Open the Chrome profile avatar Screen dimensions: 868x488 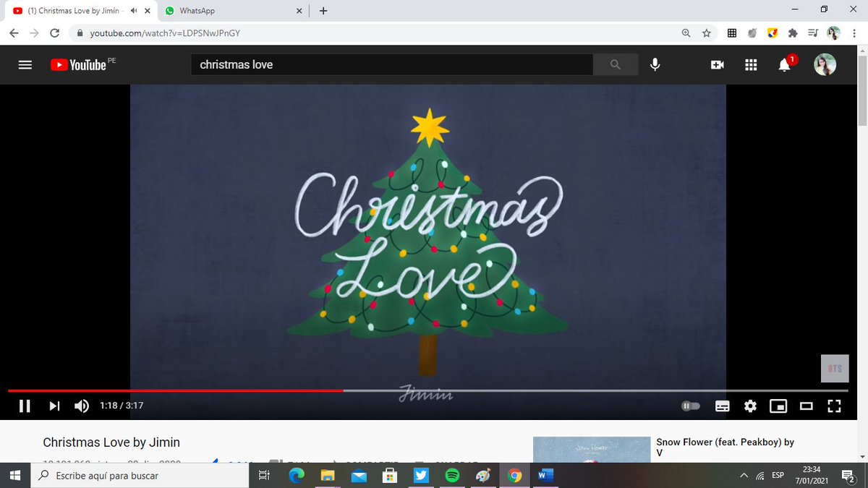(x=833, y=33)
